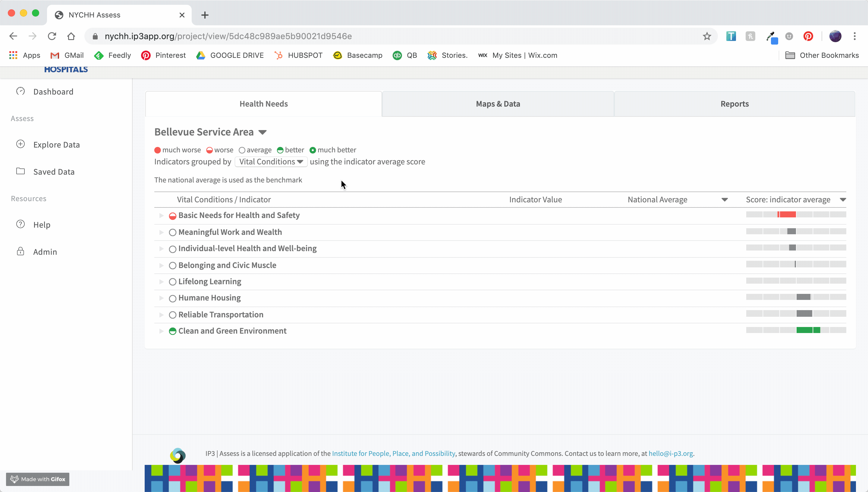Click status circle for Humane Housing
This screenshot has height=492, width=868.
click(172, 298)
